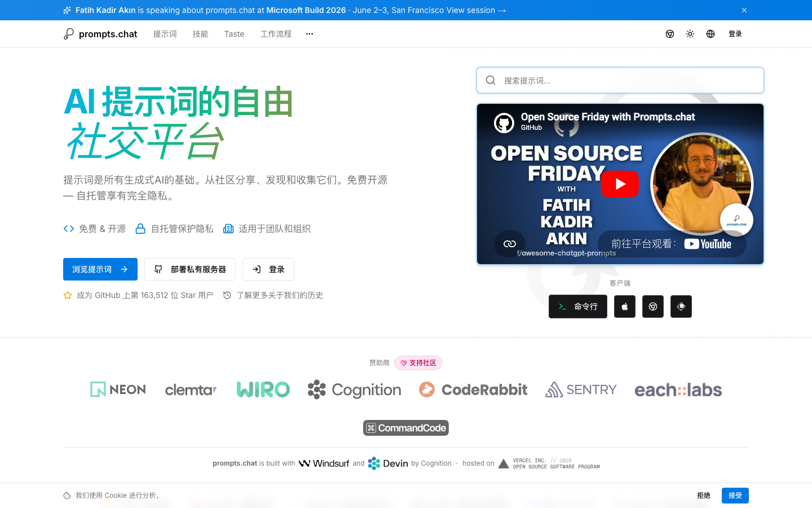Click the cookie icon in consent bar

[x=67, y=496]
